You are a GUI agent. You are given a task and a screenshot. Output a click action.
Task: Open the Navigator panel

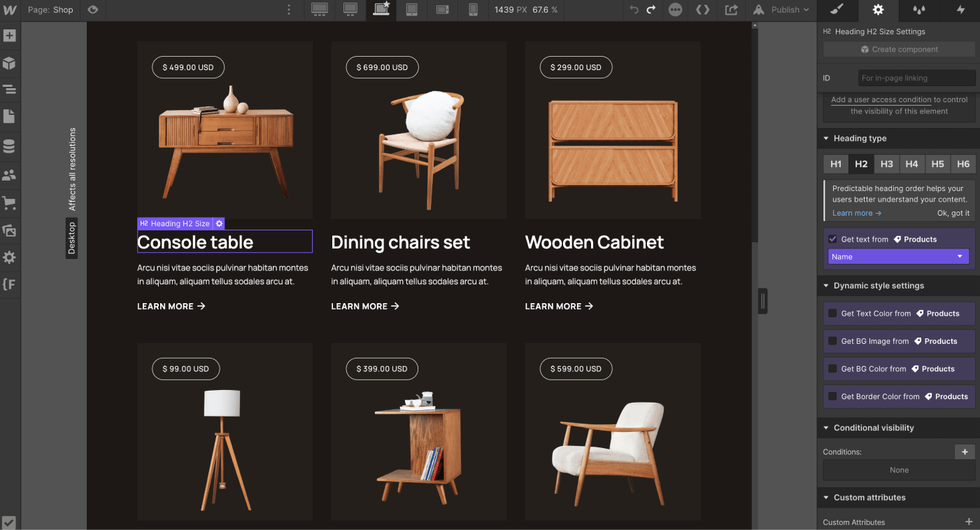point(10,90)
